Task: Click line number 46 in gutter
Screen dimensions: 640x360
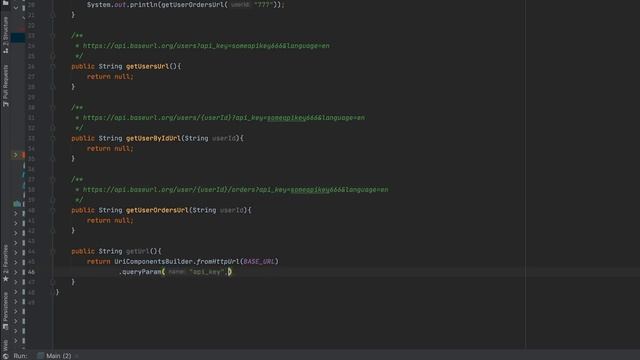Action: pos(31,272)
